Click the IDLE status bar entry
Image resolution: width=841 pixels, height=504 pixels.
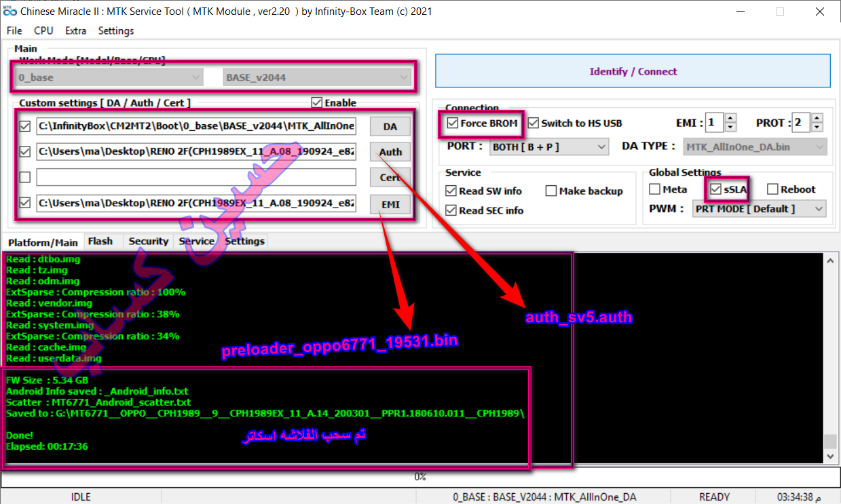pyautogui.click(x=81, y=497)
